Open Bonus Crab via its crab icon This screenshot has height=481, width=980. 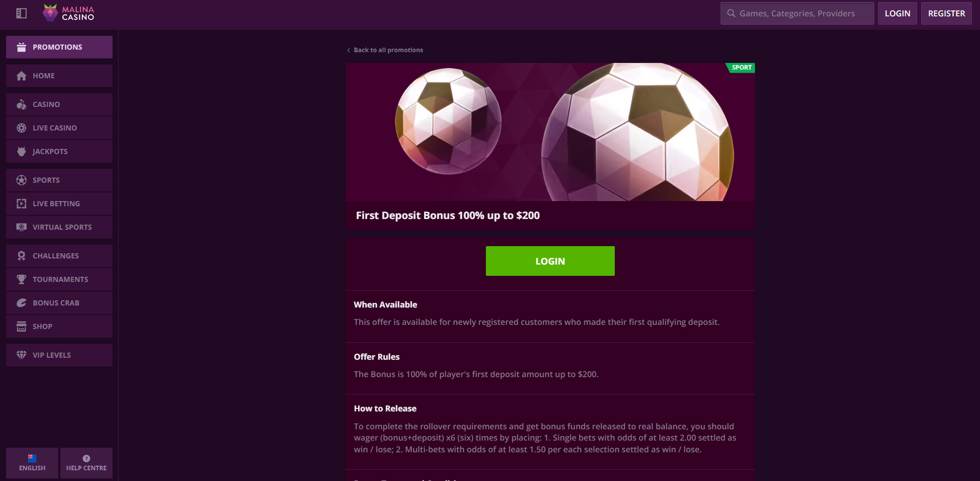21,303
